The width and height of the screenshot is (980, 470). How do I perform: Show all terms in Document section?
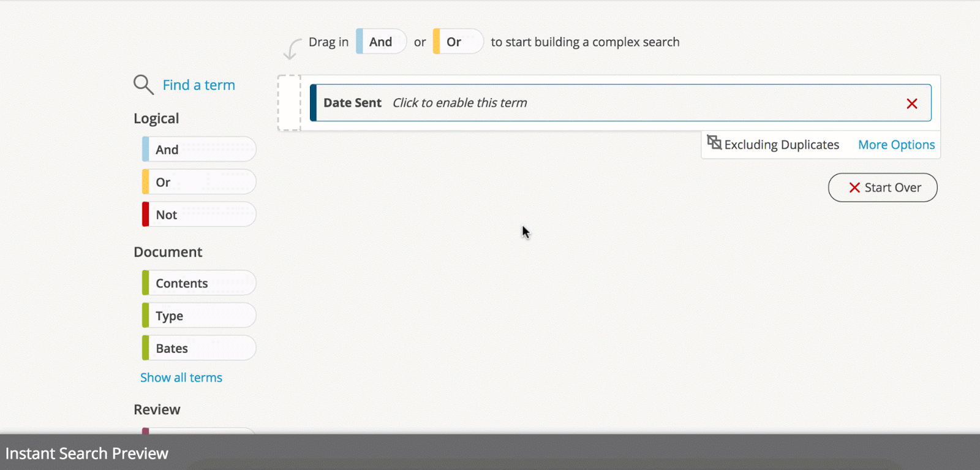coord(181,377)
